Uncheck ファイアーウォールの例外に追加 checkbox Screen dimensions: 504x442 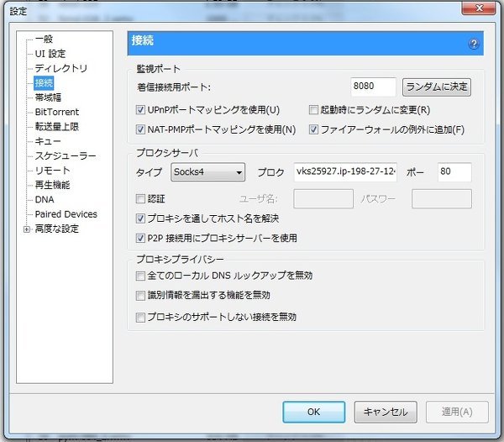(x=314, y=129)
